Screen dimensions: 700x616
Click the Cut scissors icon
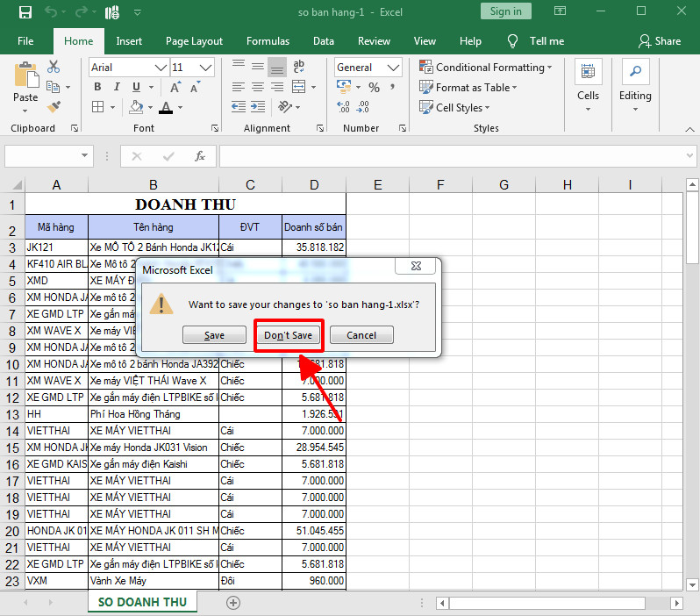[54, 67]
